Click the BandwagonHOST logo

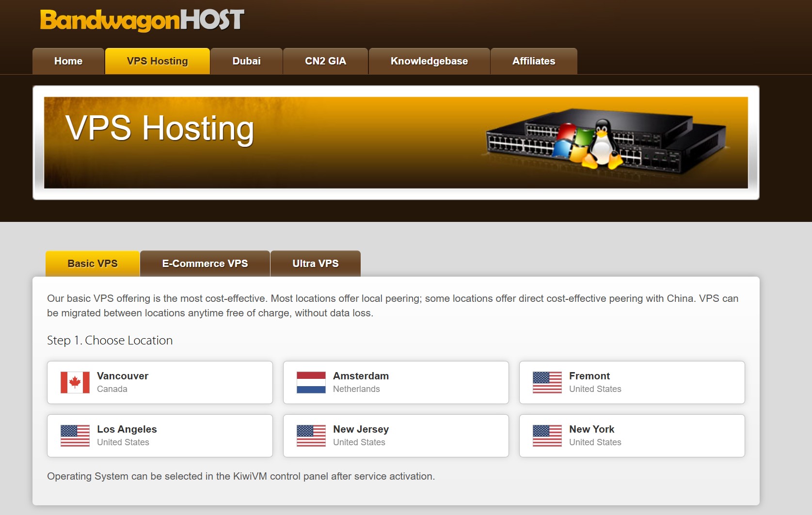point(142,20)
